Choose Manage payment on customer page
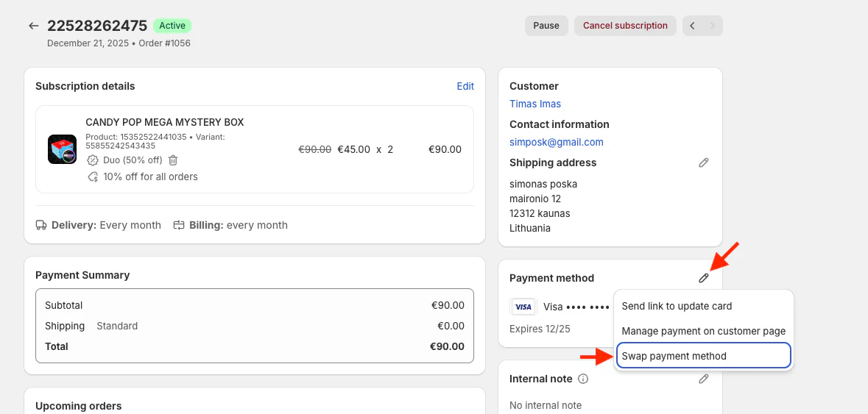 pyautogui.click(x=704, y=331)
